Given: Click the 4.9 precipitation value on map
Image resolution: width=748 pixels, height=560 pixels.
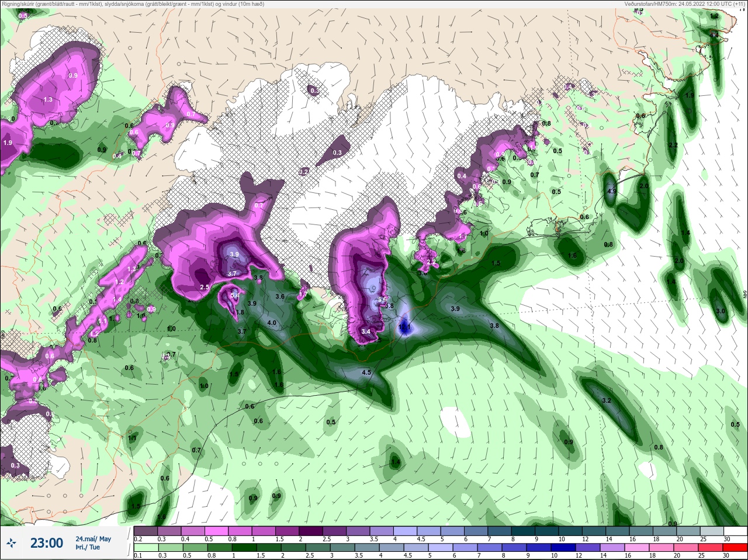Looking at the screenshot, I should point(612,191).
